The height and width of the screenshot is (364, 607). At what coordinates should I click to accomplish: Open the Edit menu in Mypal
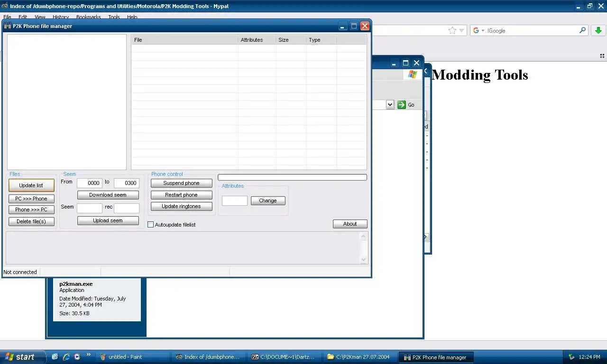pos(23,17)
